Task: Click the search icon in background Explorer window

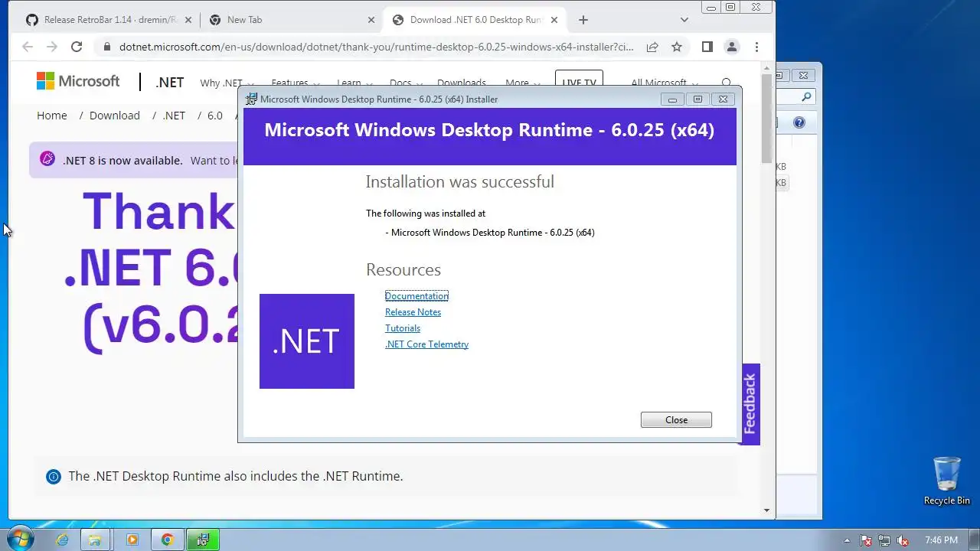Action: click(x=806, y=97)
